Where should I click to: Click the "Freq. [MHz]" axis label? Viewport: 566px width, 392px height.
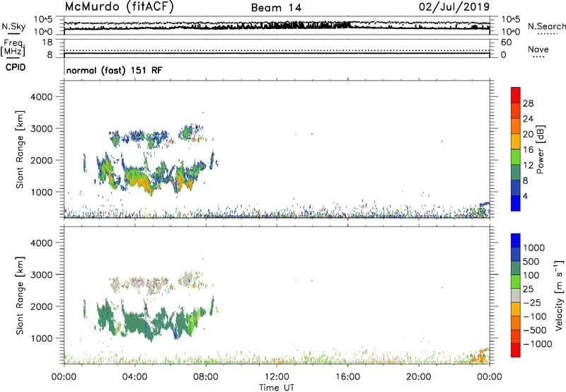tap(13, 47)
